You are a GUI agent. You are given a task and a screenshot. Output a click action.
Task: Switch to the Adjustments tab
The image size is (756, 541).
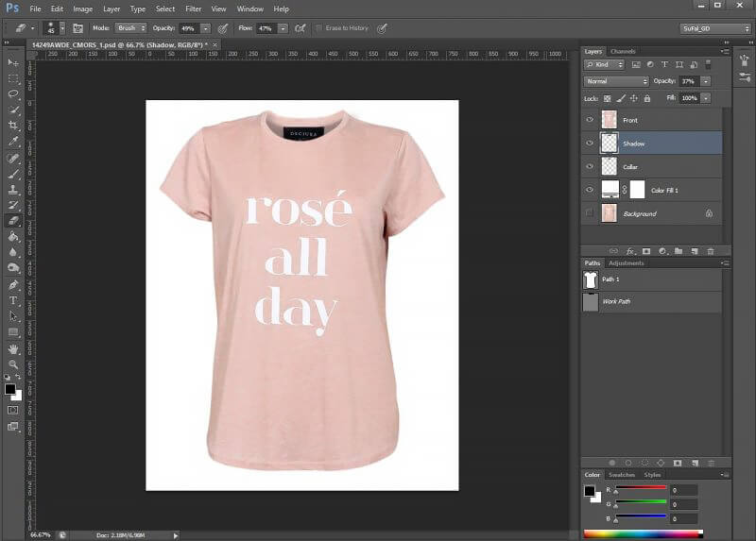pyautogui.click(x=626, y=263)
